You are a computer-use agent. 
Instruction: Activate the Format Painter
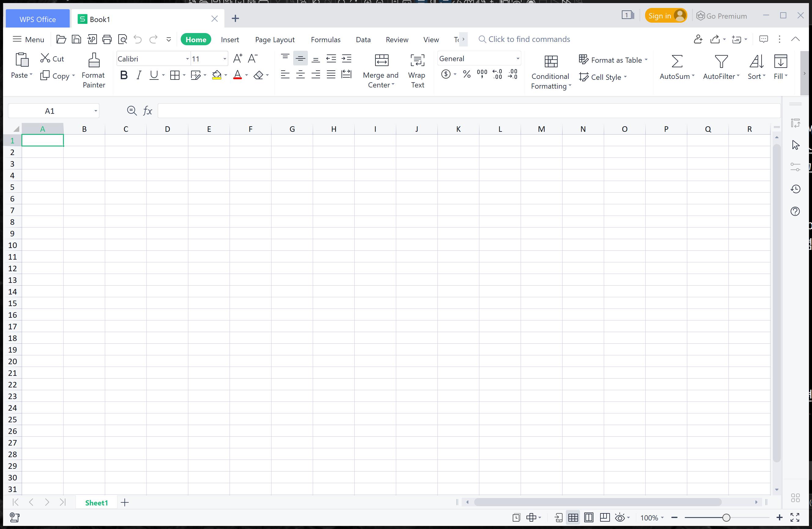[x=94, y=71]
